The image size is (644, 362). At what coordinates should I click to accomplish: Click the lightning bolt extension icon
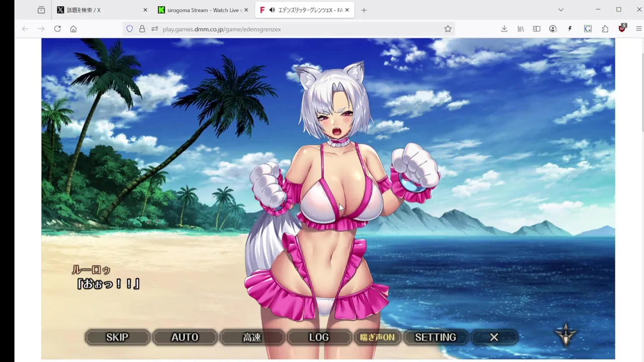(570, 29)
